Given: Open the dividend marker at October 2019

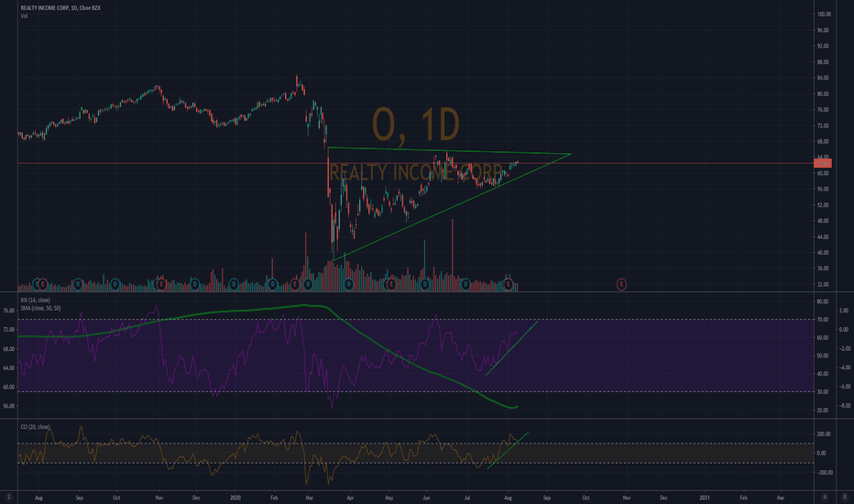Looking at the screenshot, I should coord(115,284).
